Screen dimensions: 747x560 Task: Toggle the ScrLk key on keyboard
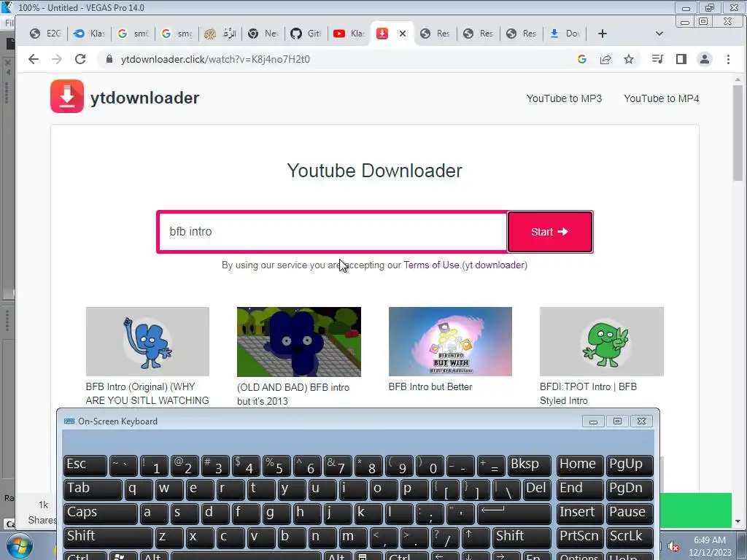630,537
